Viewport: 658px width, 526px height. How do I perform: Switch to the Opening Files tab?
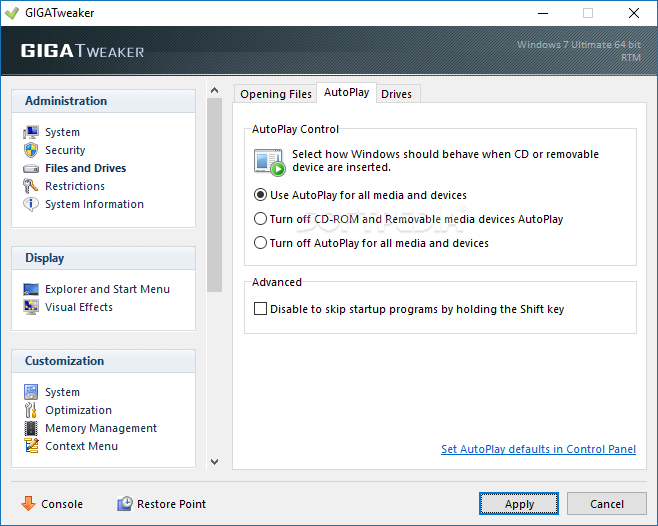pos(276,94)
